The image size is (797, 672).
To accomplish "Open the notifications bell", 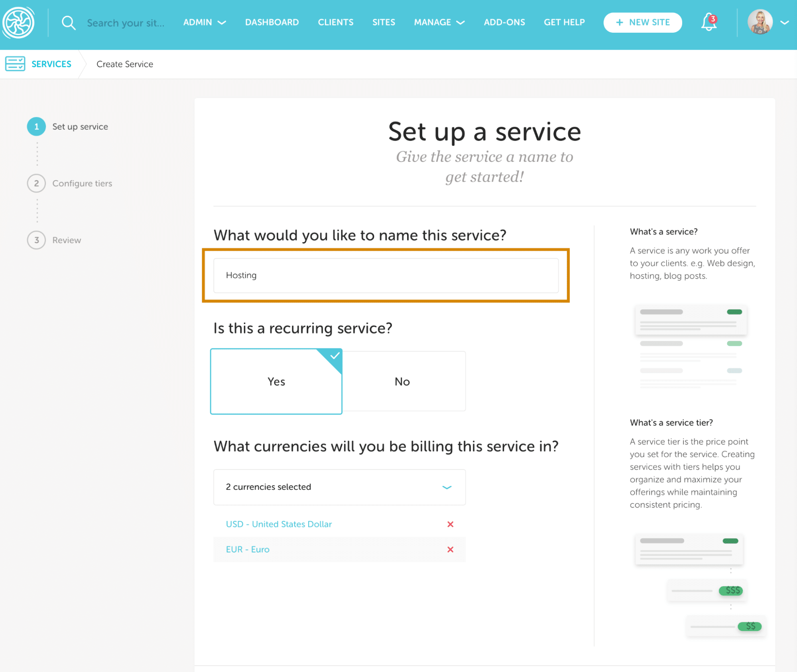I will (x=708, y=22).
